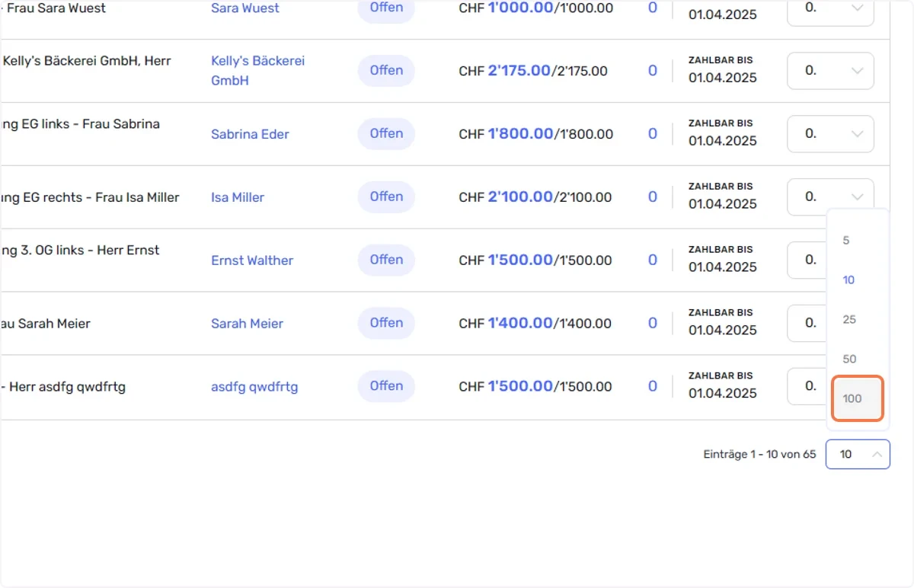Expand the dropdown in Sabrina Eder's row

coord(830,134)
